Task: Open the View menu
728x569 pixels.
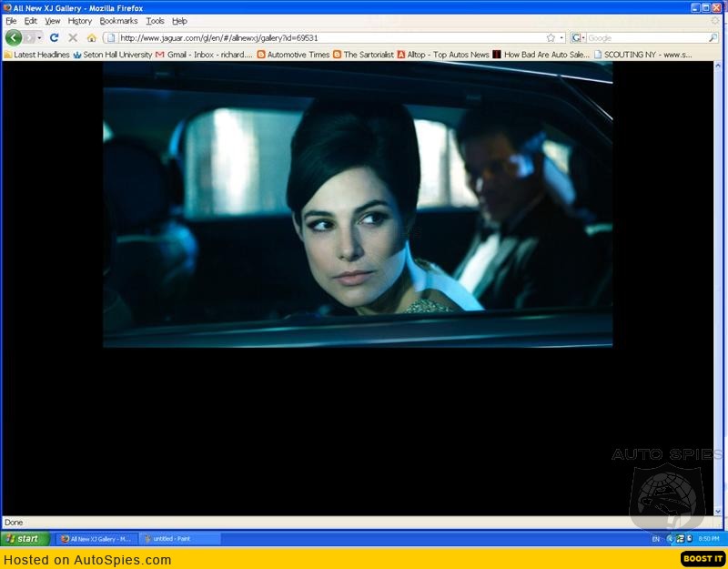Action: [53, 21]
